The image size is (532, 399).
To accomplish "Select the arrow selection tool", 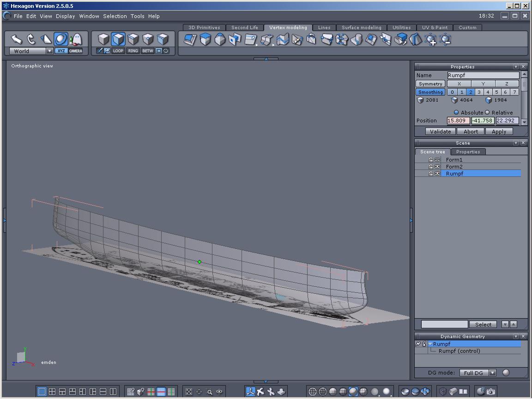I will tap(17, 39).
